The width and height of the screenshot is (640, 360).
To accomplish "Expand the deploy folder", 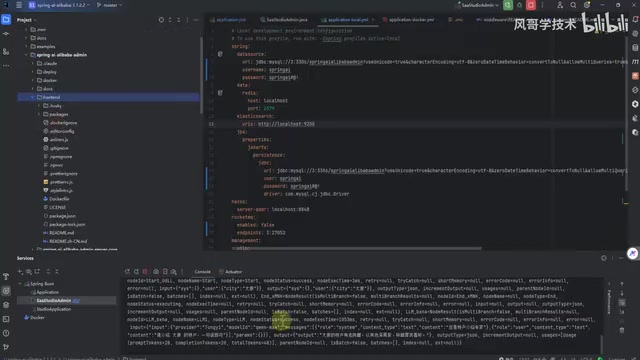I will (33, 72).
